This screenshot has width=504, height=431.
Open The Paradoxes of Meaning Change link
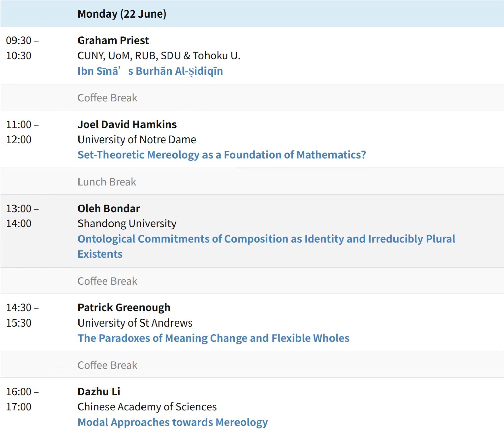click(x=214, y=338)
